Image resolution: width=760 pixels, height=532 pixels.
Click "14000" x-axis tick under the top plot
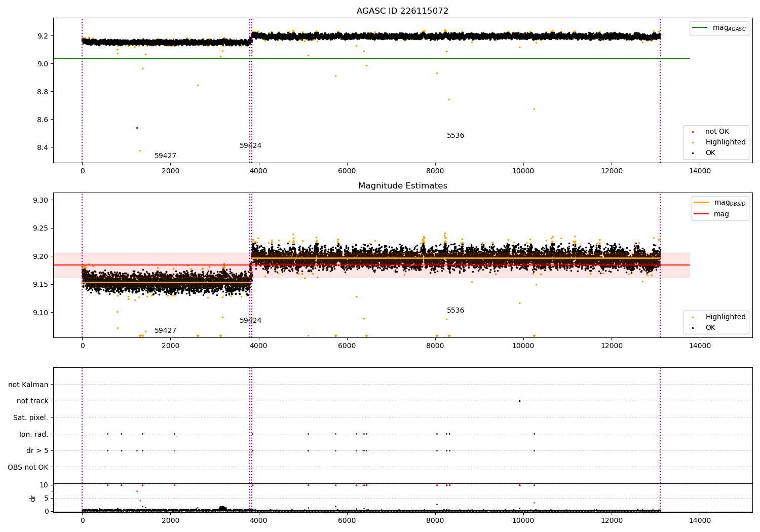tap(700, 171)
